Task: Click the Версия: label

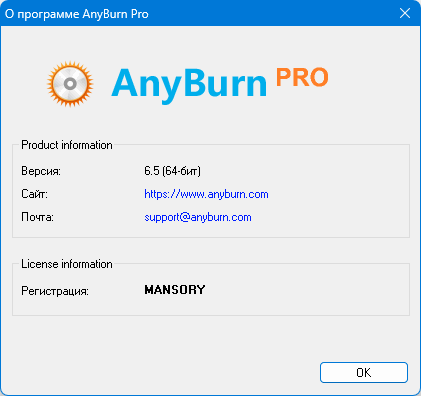Action: coord(41,171)
